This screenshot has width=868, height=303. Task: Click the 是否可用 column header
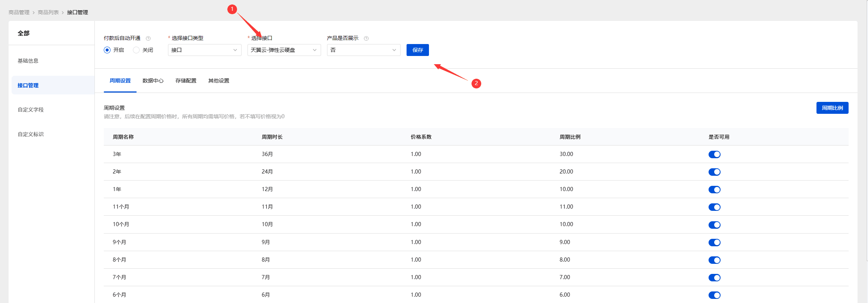tap(719, 137)
